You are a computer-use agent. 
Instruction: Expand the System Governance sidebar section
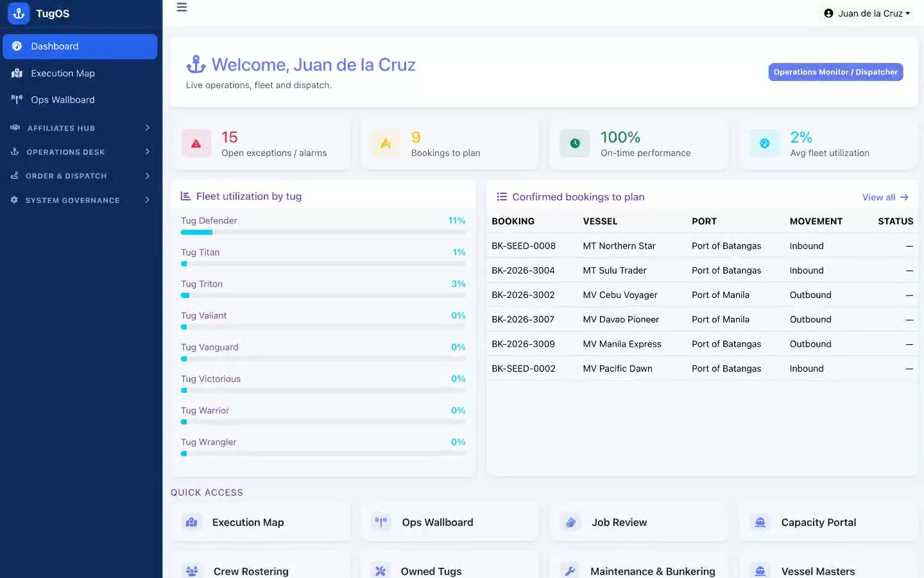pyautogui.click(x=81, y=200)
